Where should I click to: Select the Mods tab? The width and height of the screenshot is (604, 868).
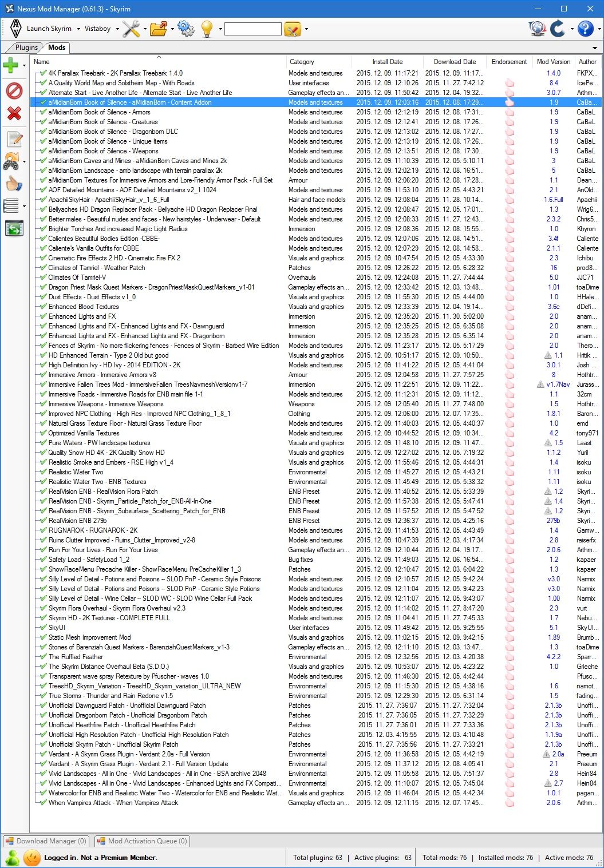pos(57,47)
